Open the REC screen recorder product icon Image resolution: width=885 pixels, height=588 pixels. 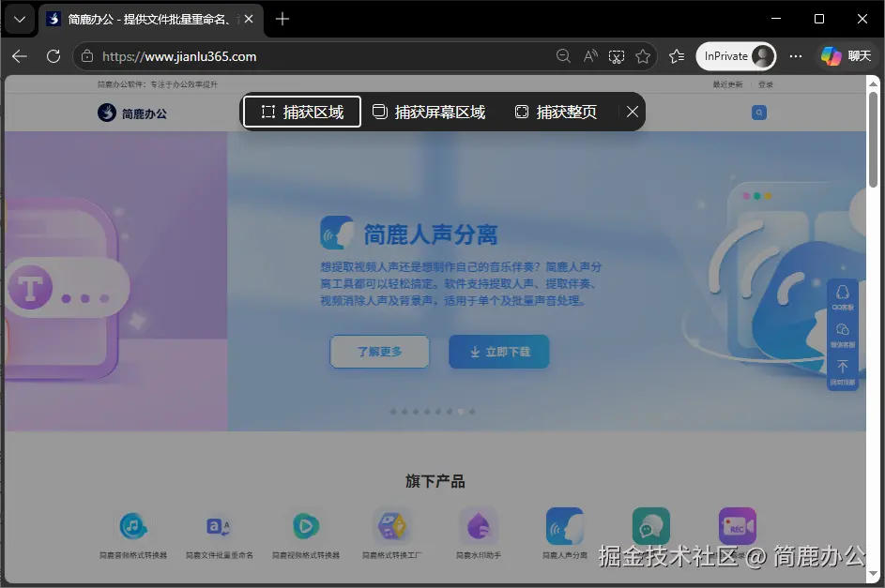click(x=737, y=525)
